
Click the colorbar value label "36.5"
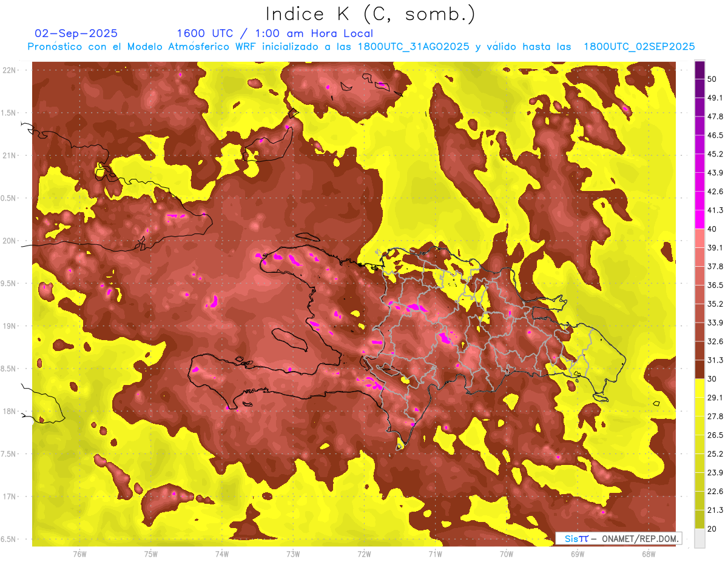click(x=715, y=285)
